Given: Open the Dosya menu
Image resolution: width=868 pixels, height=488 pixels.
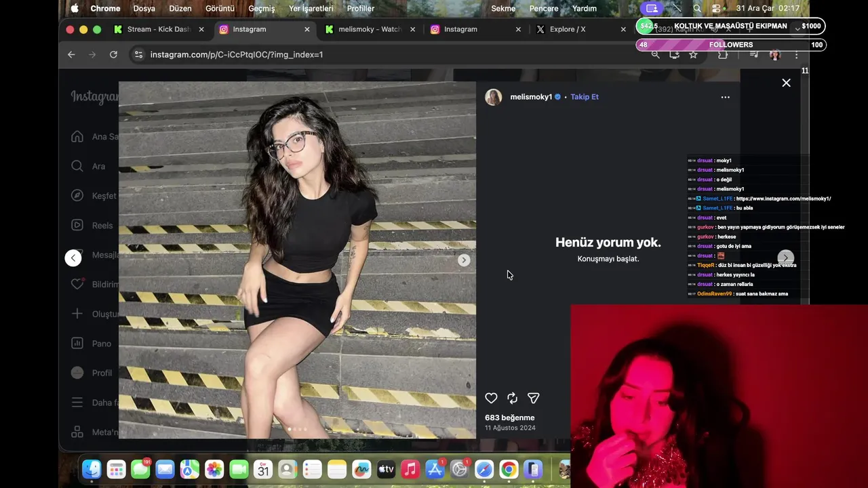Looking at the screenshot, I should 144,8.
